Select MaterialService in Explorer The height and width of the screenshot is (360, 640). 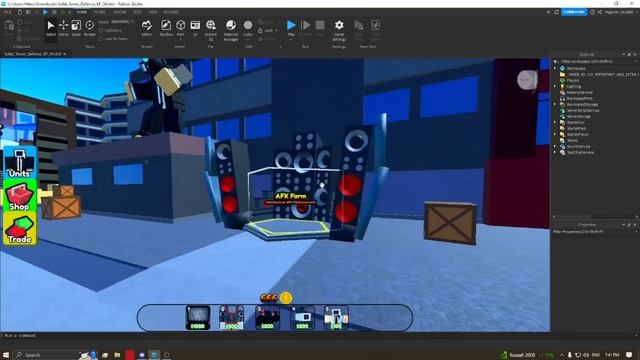579,93
